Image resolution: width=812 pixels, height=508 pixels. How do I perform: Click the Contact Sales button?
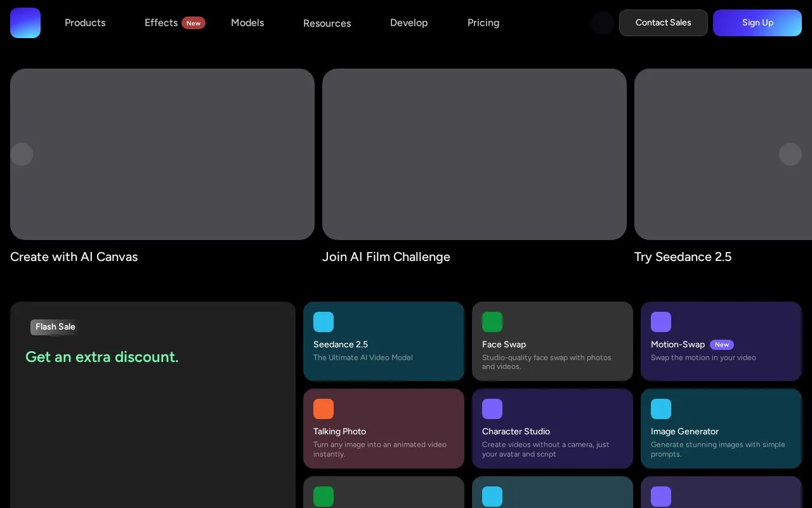coord(664,23)
